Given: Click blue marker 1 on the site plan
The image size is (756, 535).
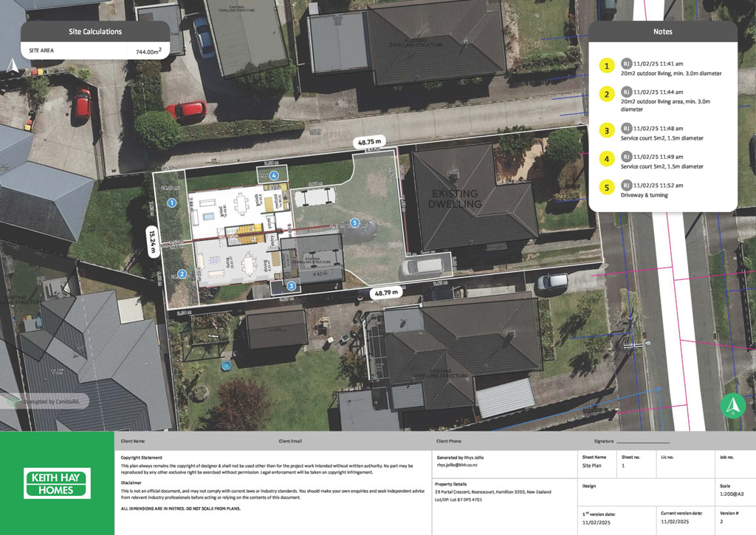Looking at the screenshot, I should coord(172,202).
